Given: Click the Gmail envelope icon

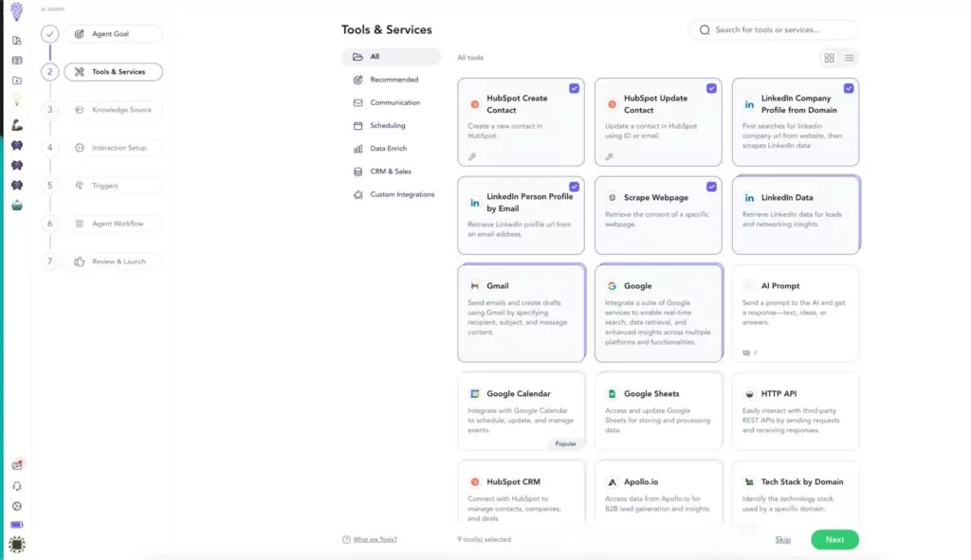Looking at the screenshot, I should (x=475, y=286).
